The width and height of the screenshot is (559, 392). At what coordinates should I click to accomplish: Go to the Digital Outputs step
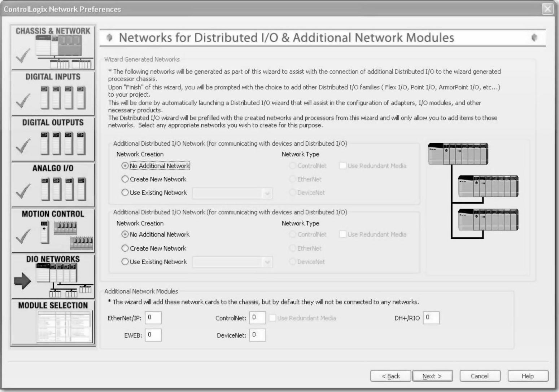[53, 139]
